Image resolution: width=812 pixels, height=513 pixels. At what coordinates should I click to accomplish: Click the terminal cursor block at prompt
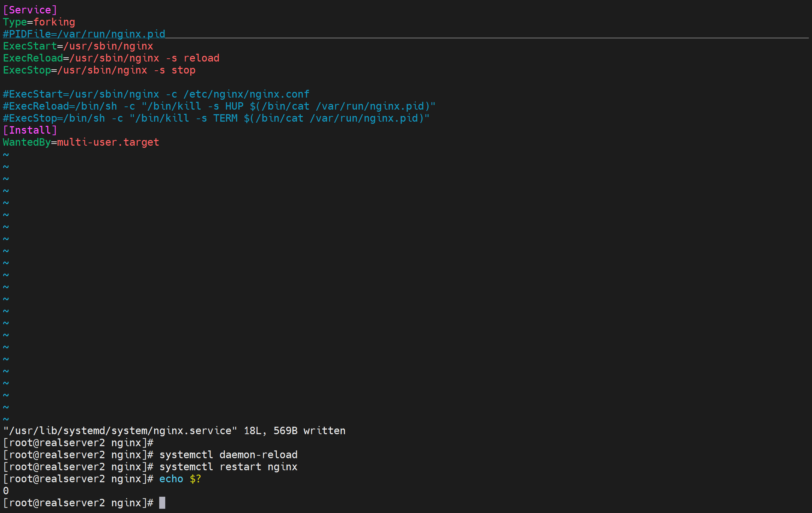click(x=162, y=503)
